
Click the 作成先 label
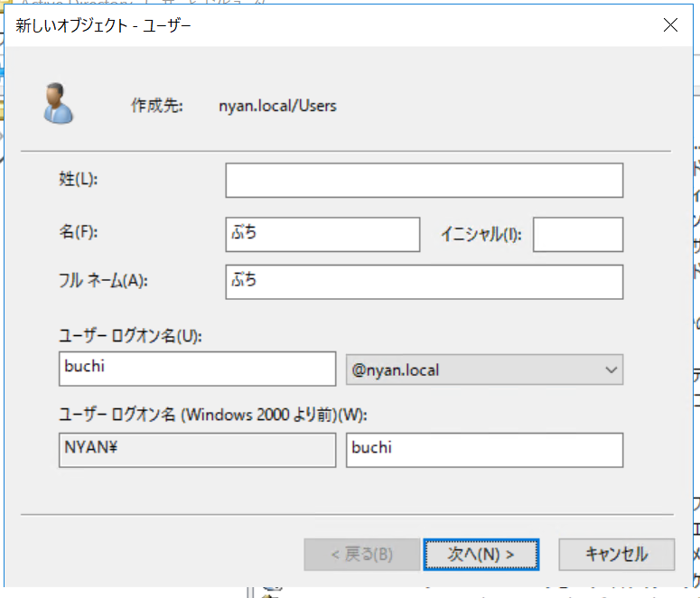(x=157, y=106)
